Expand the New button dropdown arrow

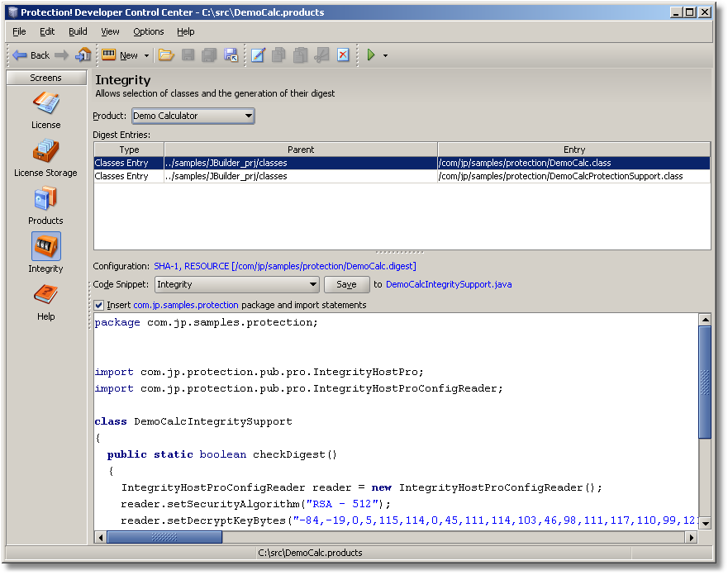click(x=146, y=56)
